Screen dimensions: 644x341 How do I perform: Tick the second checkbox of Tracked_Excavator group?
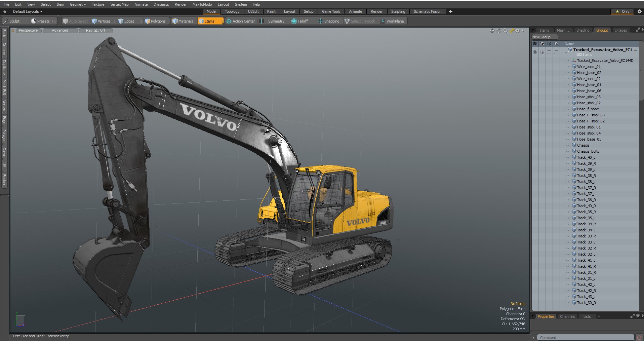tap(556, 52)
